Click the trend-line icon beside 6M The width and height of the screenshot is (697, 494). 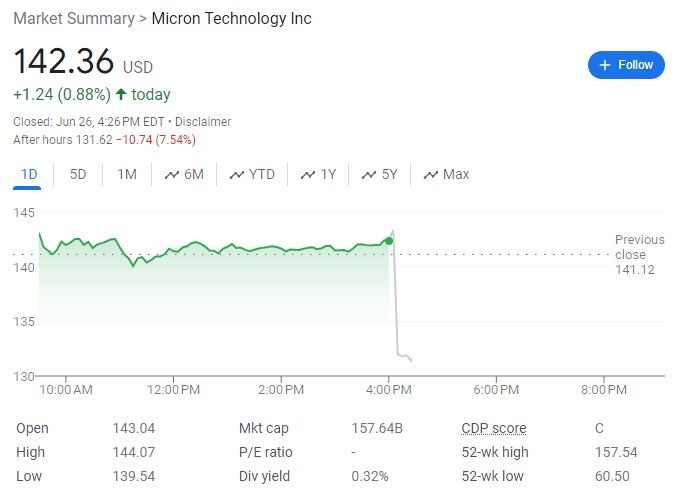pos(172,175)
